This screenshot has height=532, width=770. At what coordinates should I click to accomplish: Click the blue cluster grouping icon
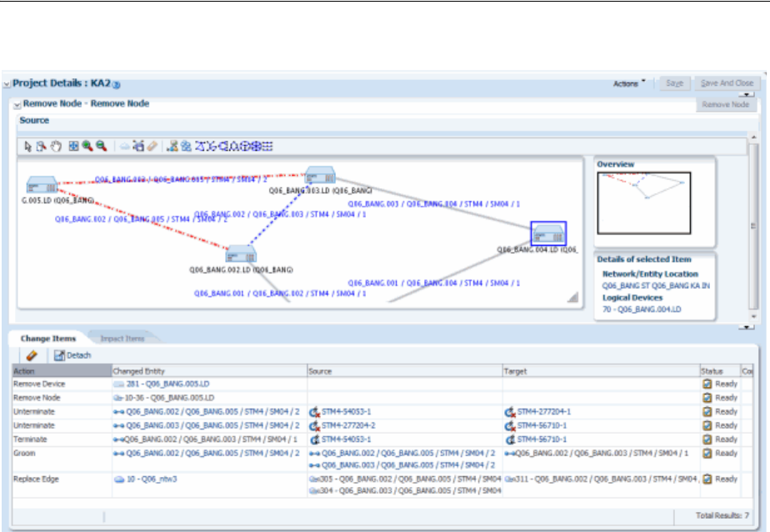pos(186,147)
